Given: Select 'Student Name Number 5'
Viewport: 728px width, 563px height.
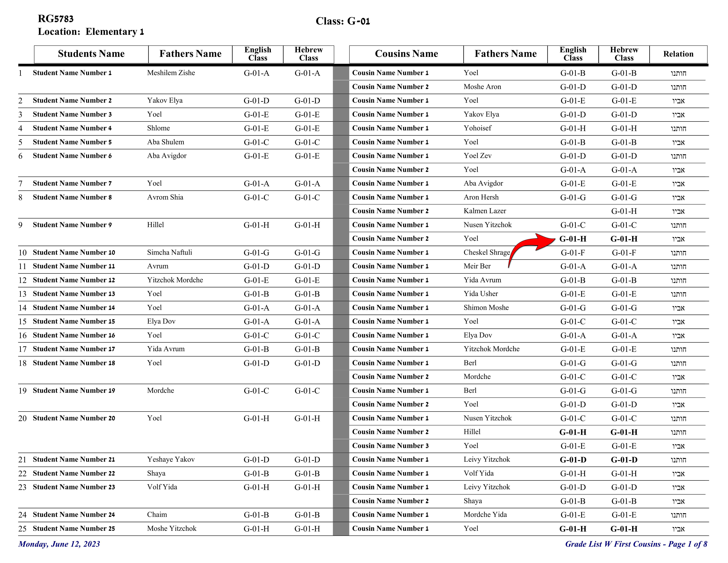Looking at the screenshot, I should click(x=72, y=142).
